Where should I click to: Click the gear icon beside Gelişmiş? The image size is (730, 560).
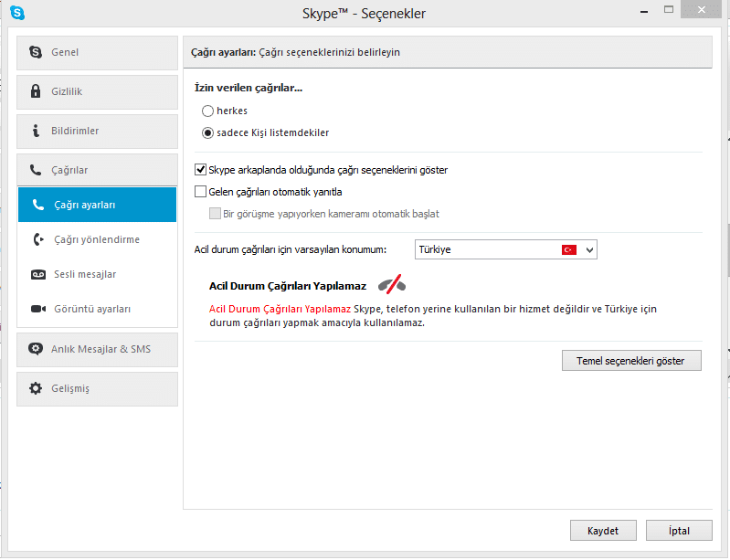tap(36, 388)
